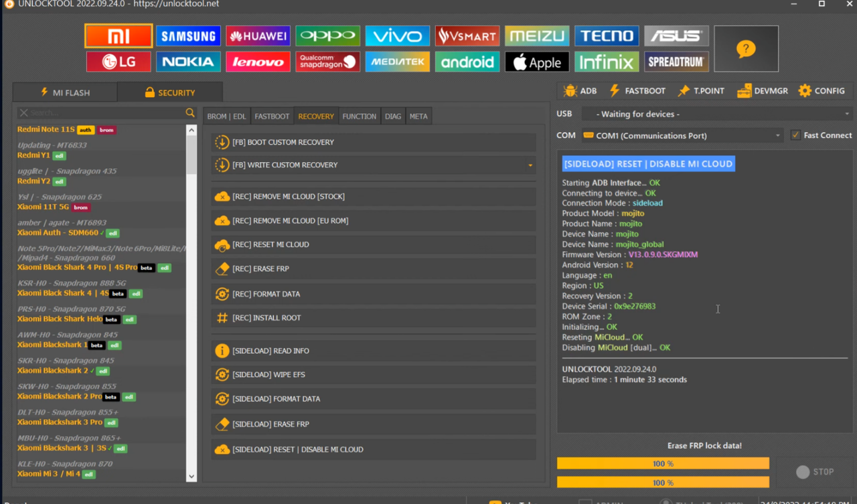Open the help question mark panel
Screen dimensions: 857x504
tap(746, 49)
